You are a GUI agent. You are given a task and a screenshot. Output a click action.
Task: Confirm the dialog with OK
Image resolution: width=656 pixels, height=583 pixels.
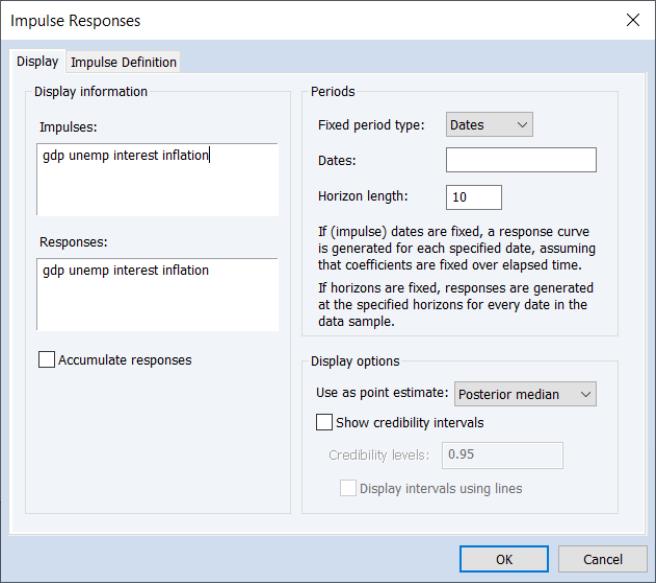point(505,559)
